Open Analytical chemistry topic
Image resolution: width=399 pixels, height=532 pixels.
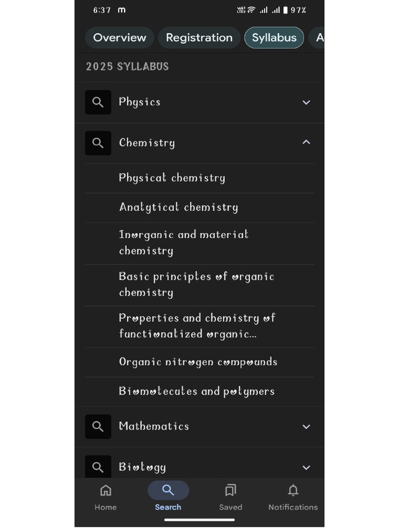(178, 207)
